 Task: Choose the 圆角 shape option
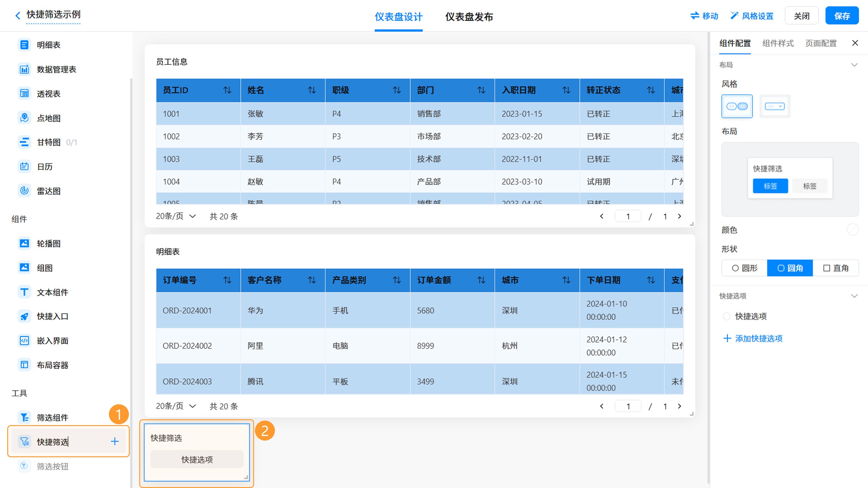coord(790,268)
